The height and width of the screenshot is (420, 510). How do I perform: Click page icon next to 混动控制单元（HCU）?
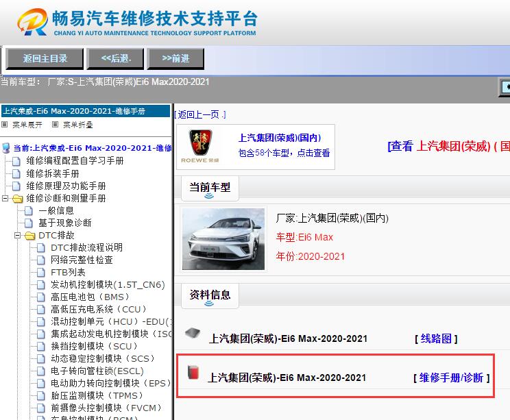[x=41, y=322]
